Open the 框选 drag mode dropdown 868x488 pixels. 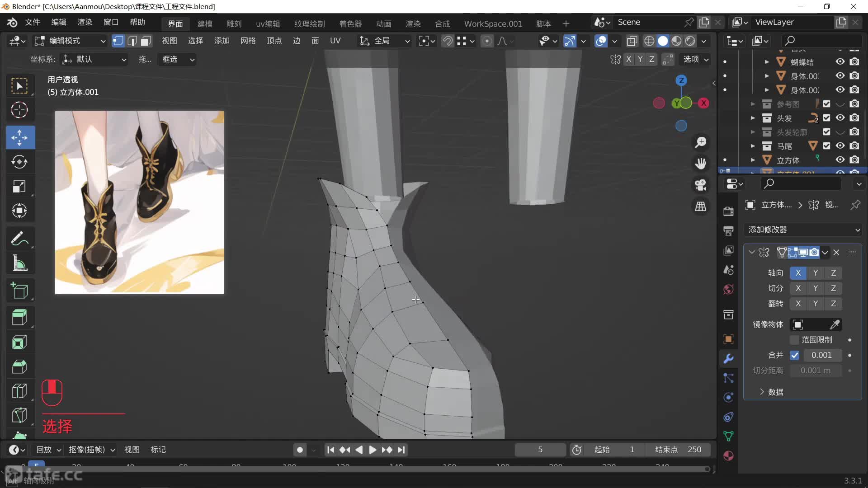tap(177, 59)
